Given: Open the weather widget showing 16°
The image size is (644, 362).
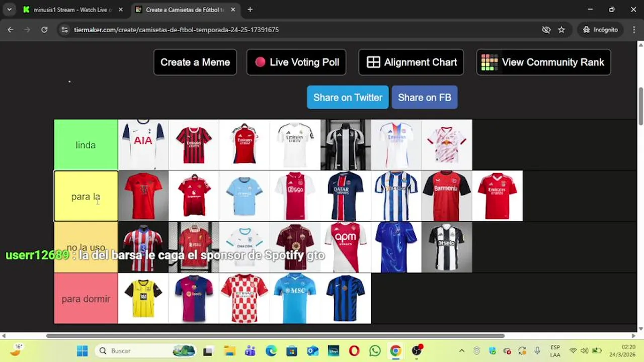Looking at the screenshot, I should tap(17, 350).
